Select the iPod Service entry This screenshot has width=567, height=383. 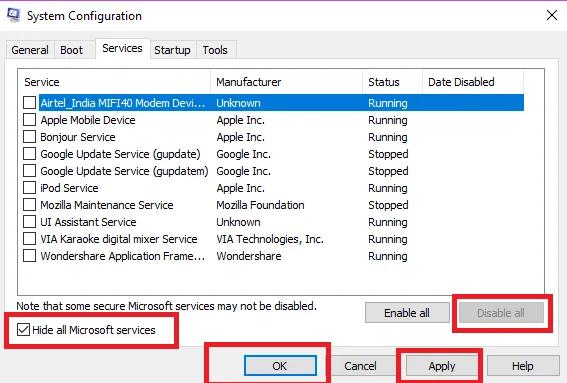click(273, 188)
